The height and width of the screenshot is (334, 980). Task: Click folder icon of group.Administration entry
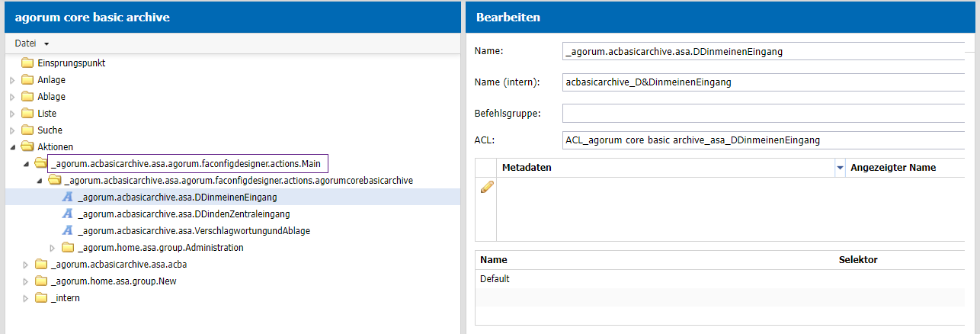pyautogui.click(x=68, y=247)
